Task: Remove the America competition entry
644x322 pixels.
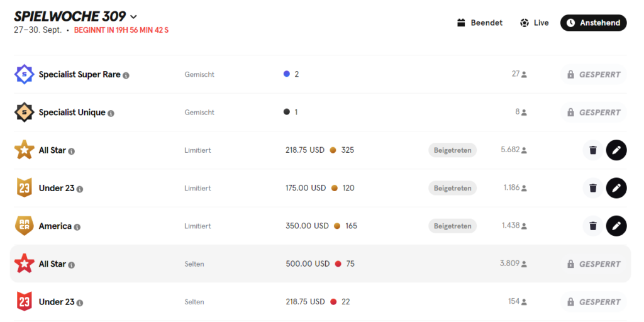Action: [592, 226]
